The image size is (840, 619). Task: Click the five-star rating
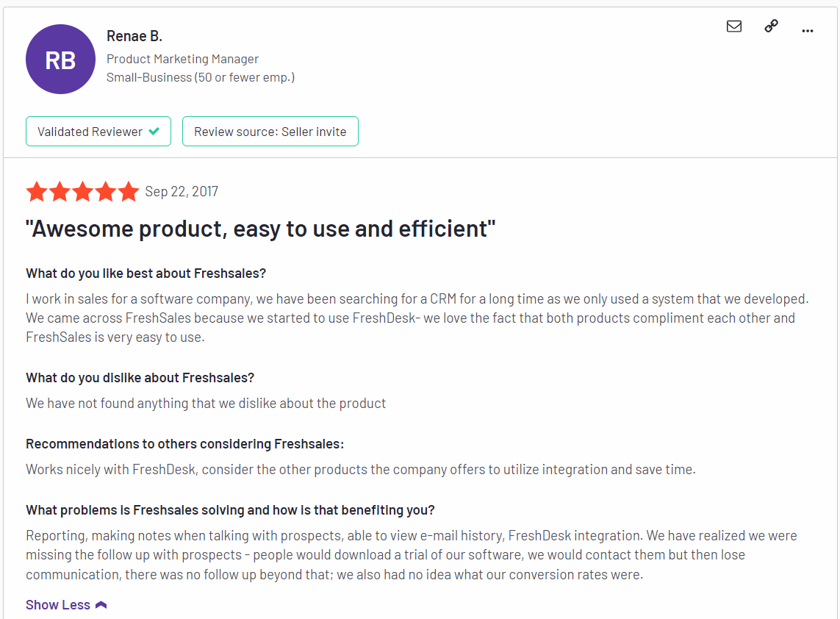click(82, 191)
